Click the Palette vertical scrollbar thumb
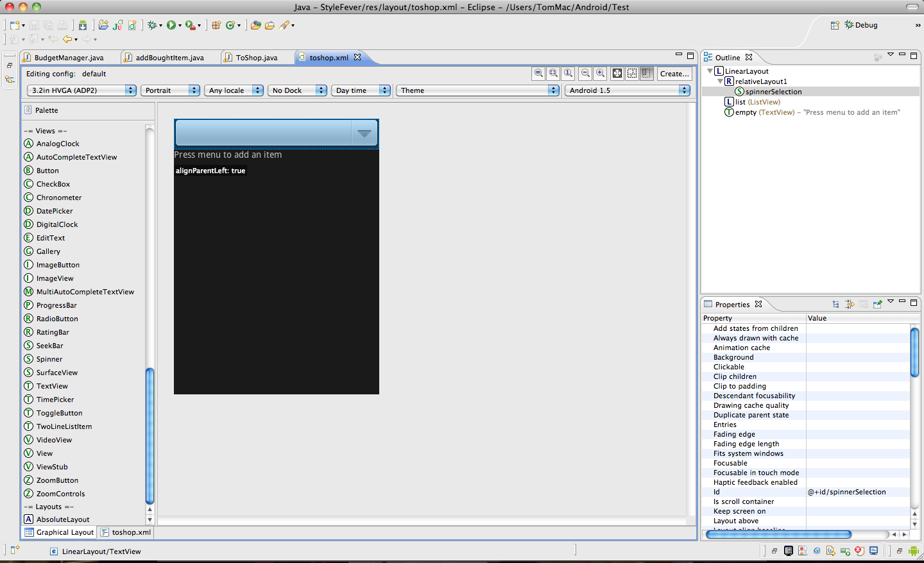924x563 pixels. tap(150, 435)
